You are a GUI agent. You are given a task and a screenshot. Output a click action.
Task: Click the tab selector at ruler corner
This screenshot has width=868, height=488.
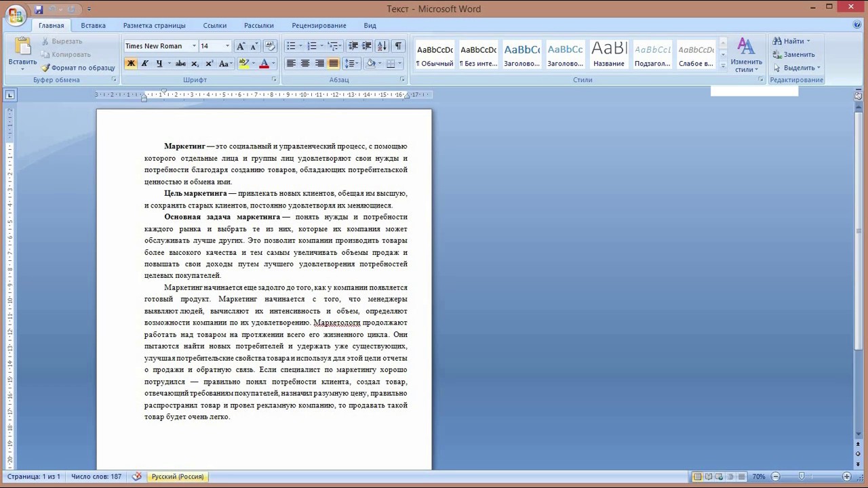click(x=9, y=95)
